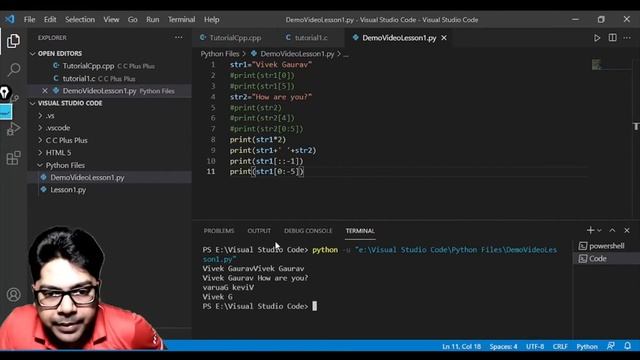Viewport: 640px width, 360px height.
Task: Open the Go menu
Action: click(133, 19)
